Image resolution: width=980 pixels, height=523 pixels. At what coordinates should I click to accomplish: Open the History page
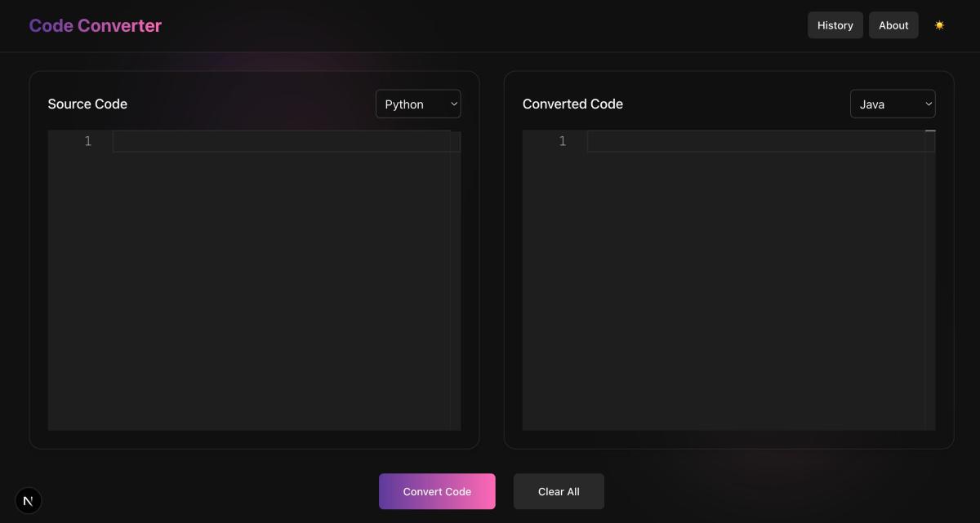coord(835,25)
